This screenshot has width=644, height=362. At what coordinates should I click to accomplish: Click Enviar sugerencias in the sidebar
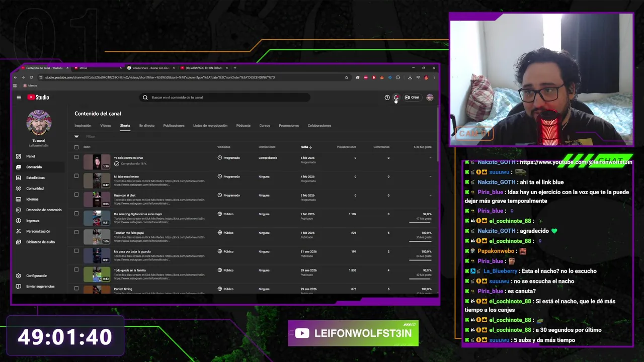coord(40,287)
